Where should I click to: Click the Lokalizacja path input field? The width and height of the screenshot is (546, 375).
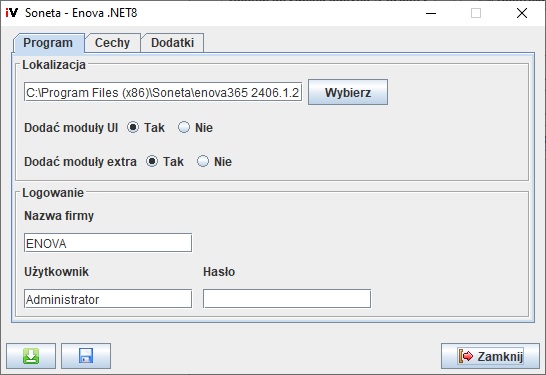click(163, 92)
